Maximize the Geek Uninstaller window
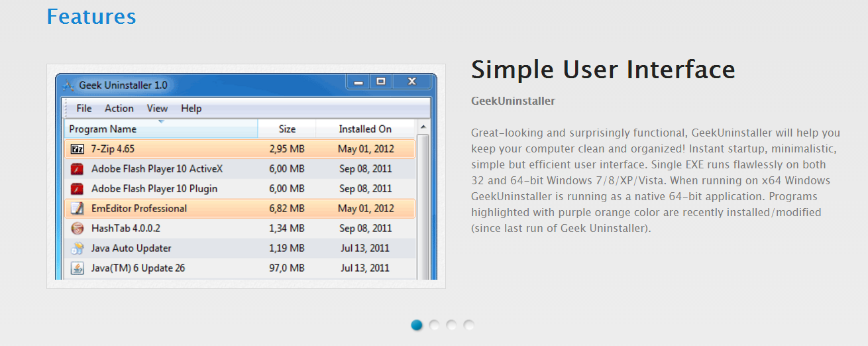868x346 pixels. click(380, 82)
